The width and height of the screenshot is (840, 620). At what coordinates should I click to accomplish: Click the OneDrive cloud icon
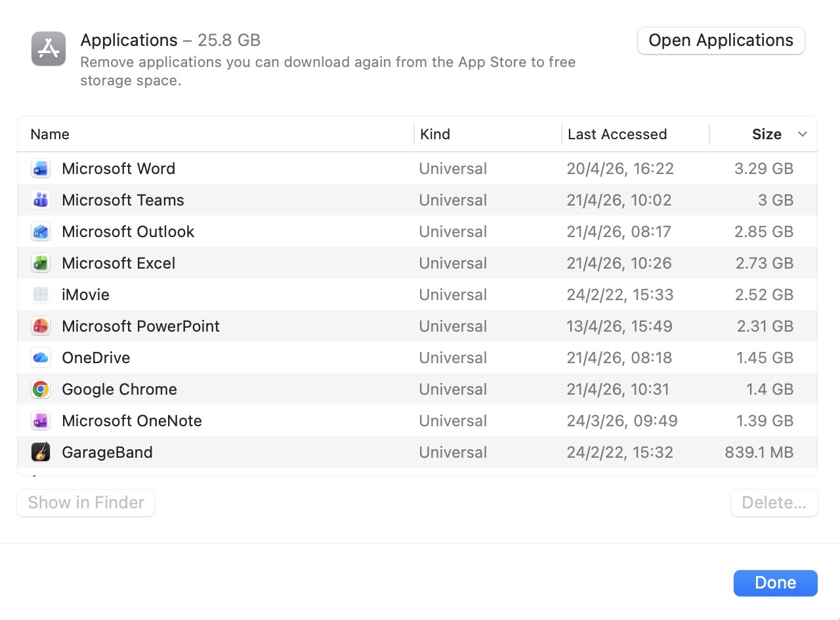pos(41,358)
